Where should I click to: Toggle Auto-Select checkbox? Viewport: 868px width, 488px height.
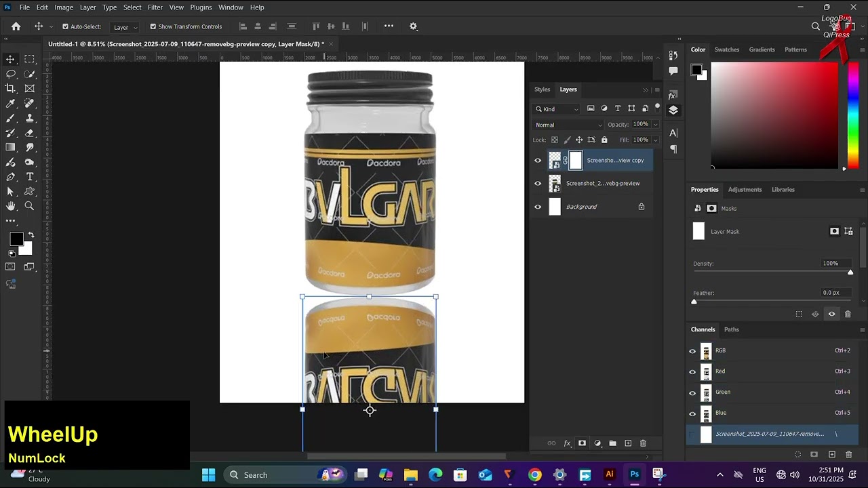click(x=65, y=26)
